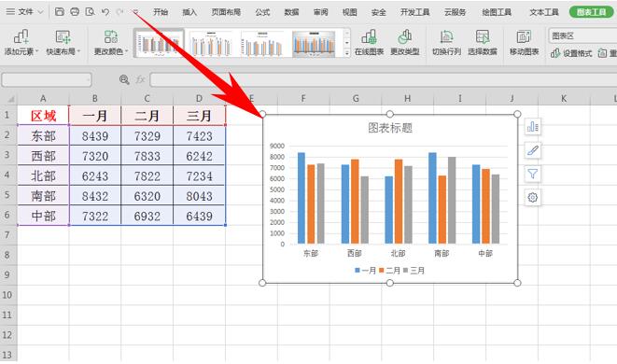Screen dimensions: 617x364
Task: Open the 安全 tab
Action: coord(379,12)
